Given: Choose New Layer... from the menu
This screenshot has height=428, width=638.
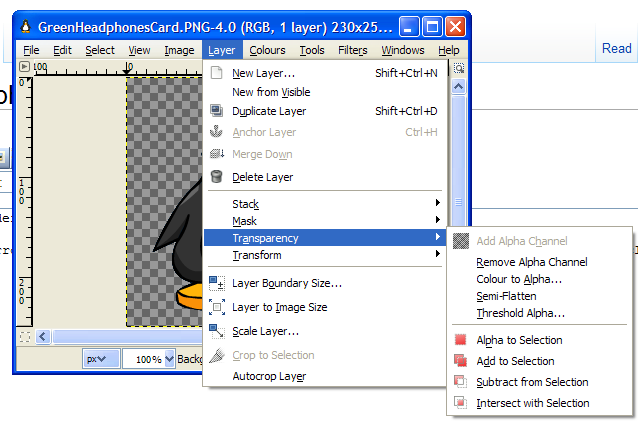Looking at the screenshot, I should (325, 73).
